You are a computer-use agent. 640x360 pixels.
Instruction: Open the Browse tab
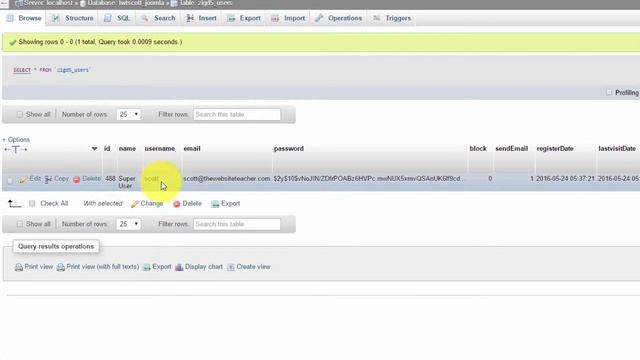point(24,18)
